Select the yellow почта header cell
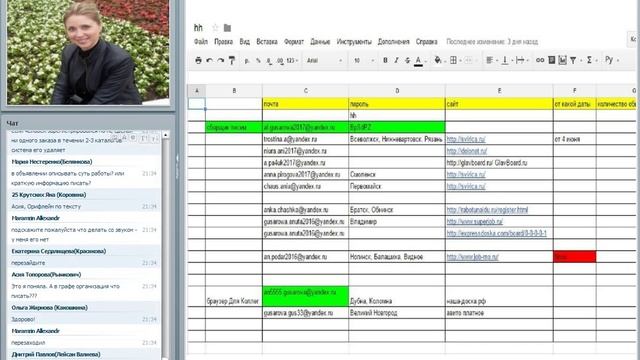The height and width of the screenshot is (360, 640). coord(305,104)
